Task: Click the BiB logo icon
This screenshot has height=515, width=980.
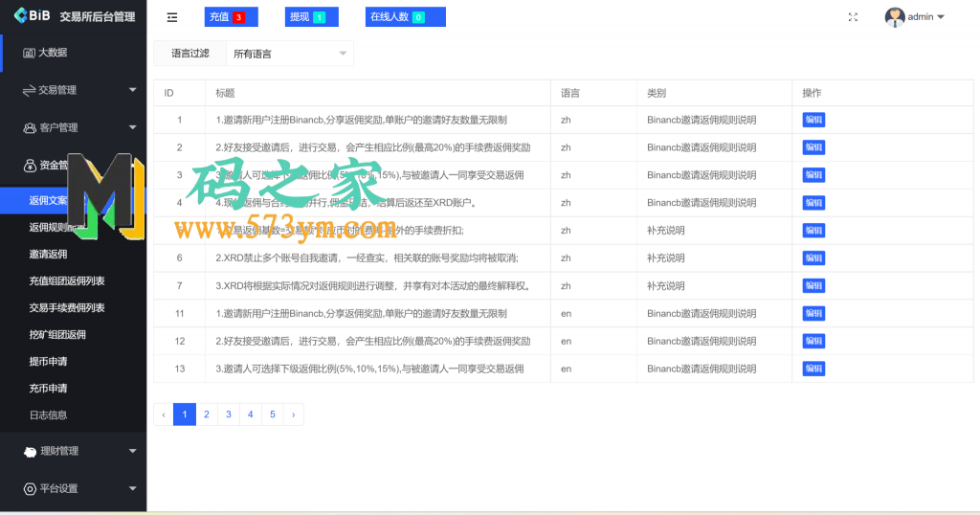Action: (21, 15)
